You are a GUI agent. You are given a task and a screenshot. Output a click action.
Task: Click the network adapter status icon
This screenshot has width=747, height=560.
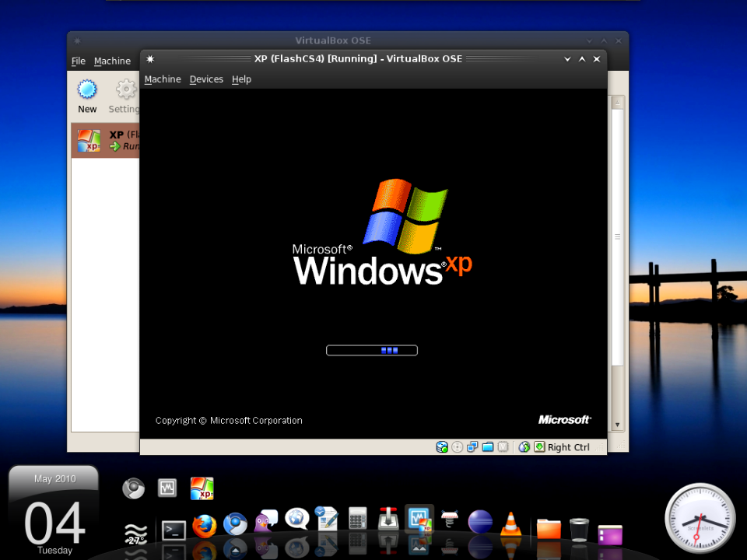tap(472, 446)
